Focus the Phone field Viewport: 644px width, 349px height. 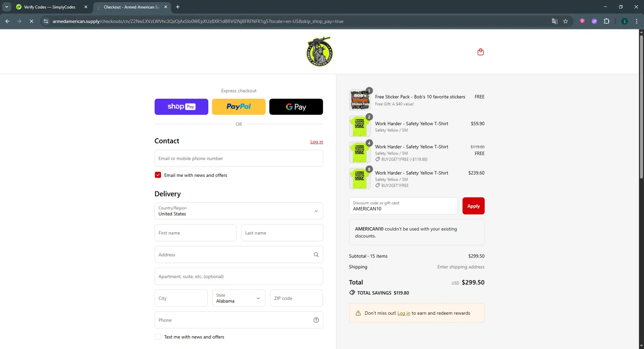pyautogui.click(x=239, y=320)
